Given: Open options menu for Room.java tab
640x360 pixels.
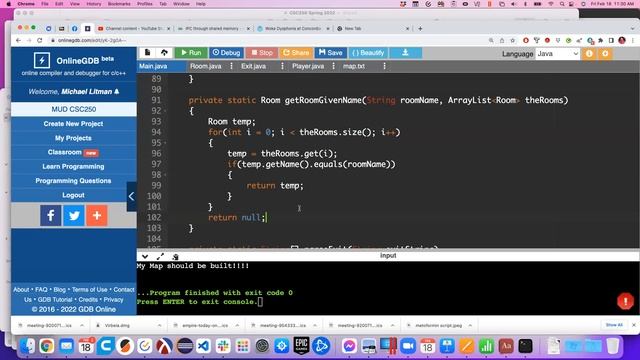Looking at the screenshot, I should point(231,66).
